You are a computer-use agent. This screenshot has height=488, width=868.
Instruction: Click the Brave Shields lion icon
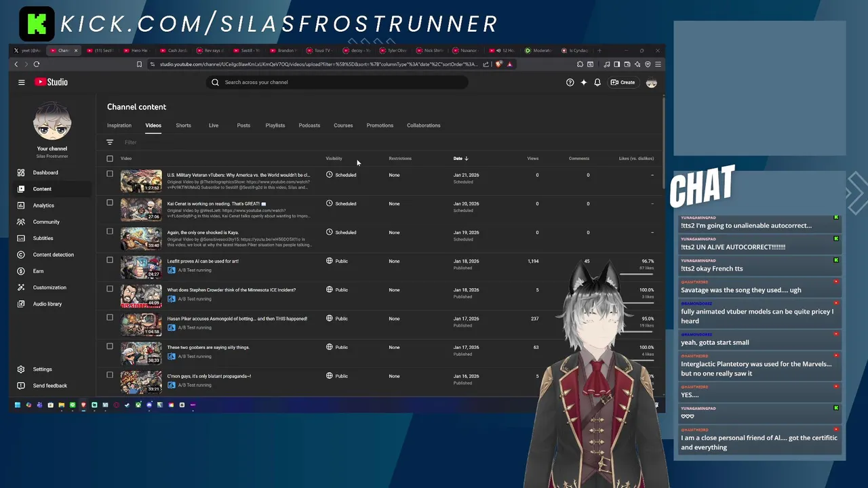pos(498,64)
